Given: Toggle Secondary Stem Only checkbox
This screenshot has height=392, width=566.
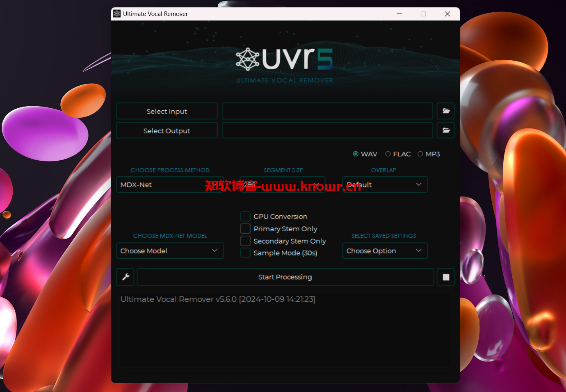Looking at the screenshot, I should (245, 241).
